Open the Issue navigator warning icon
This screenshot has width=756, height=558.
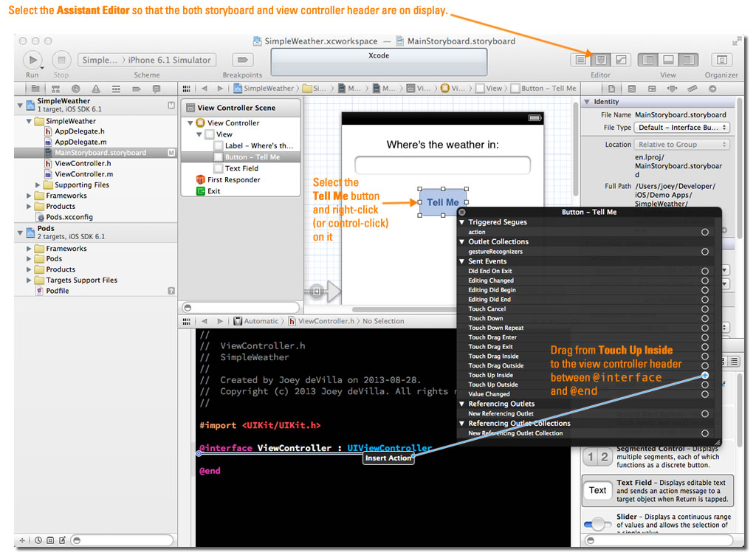[x=96, y=89]
